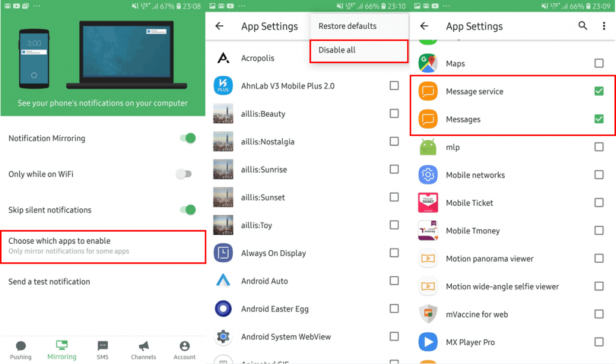Check the Motion wide-angle selfie viewer checkbox

pos(599,286)
